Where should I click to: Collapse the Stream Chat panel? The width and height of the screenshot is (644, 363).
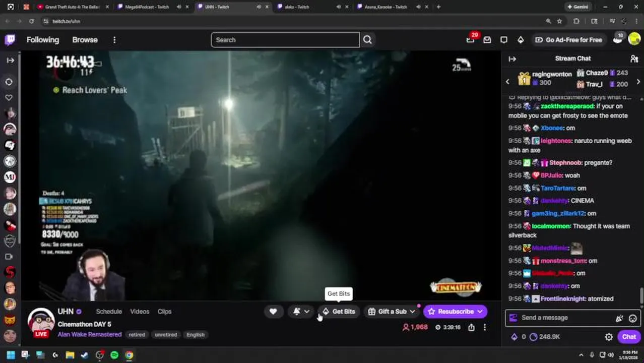pos(512,59)
